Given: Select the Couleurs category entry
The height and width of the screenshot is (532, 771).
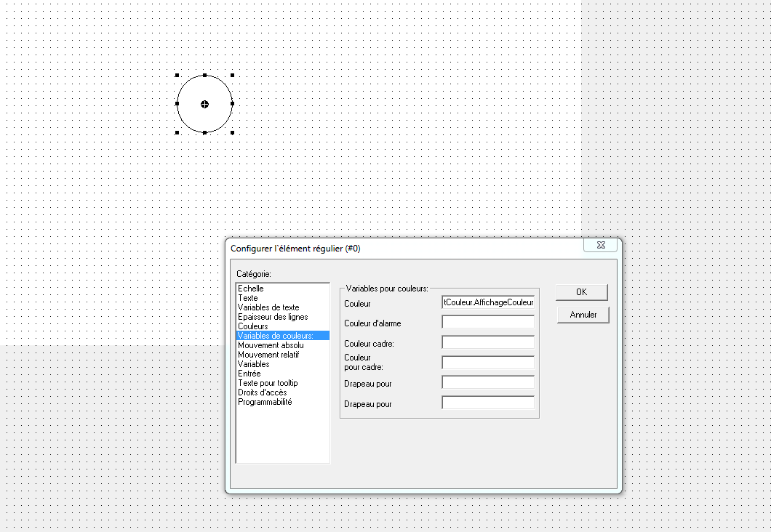Looking at the screenshot, I should [x=253, y=326].
